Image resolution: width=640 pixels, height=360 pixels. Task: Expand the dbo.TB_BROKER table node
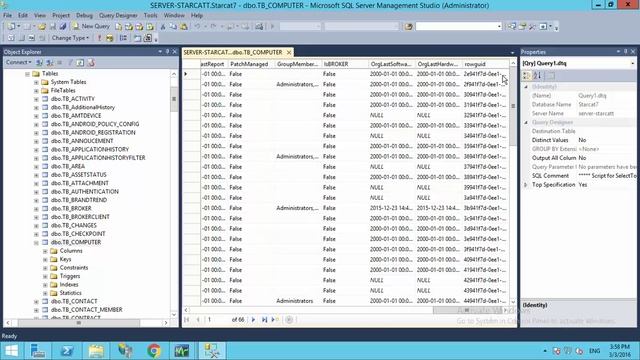(36, 209)
